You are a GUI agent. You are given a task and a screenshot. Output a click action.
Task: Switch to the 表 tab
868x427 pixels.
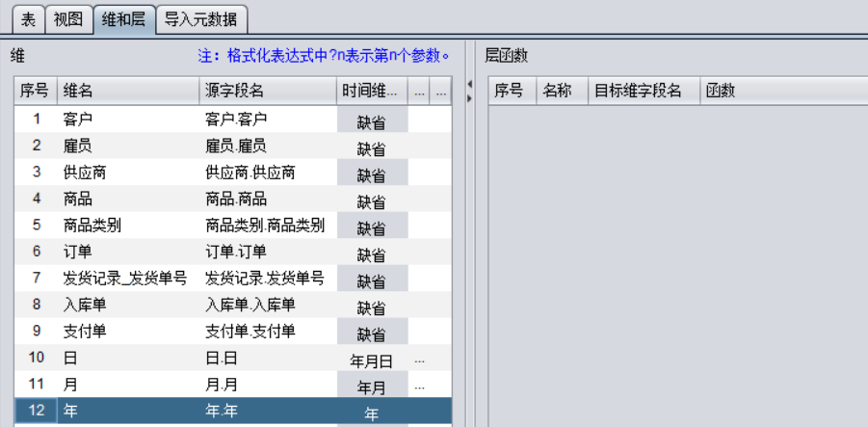point(27,17)
